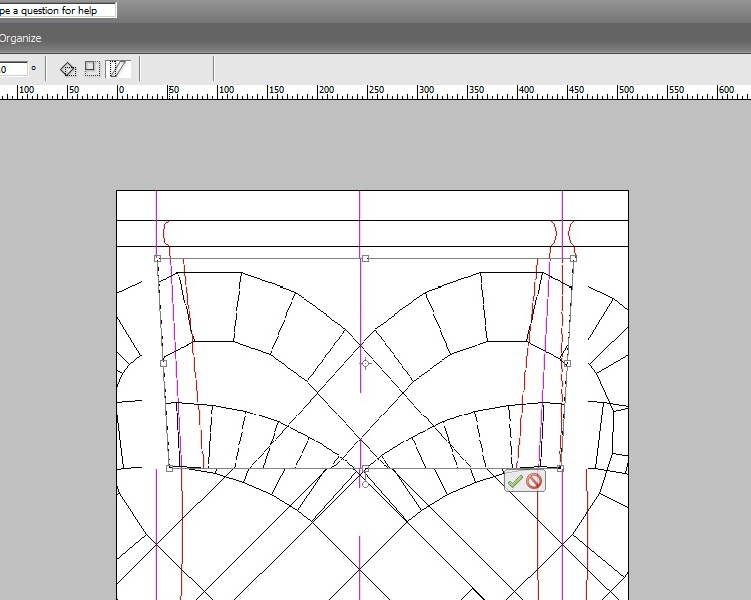Image resolution: width=751 pixels, height=600 pixels.
Task: Commit the transform with the green checkmark
Action: tap(515, 481)
